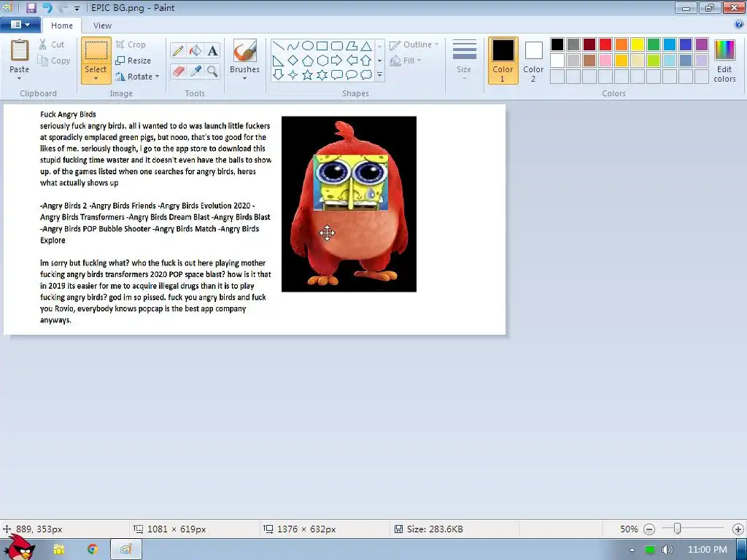Expand the Brushes dropdown arrow
Image resolution: width=747 pixels, height=560 pixels.
244,79
